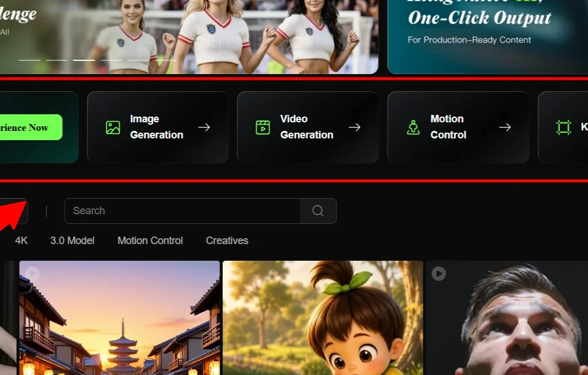This screenshot has height=375, width=588.
Task: Click the Video Generation film icon
Action: point(263,127)
